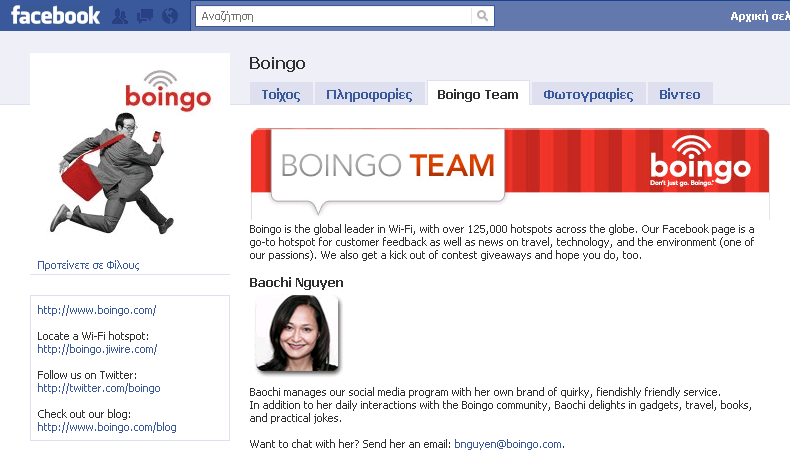Click the 'Follow us on Twitter:' text

[x=87, y=375]
